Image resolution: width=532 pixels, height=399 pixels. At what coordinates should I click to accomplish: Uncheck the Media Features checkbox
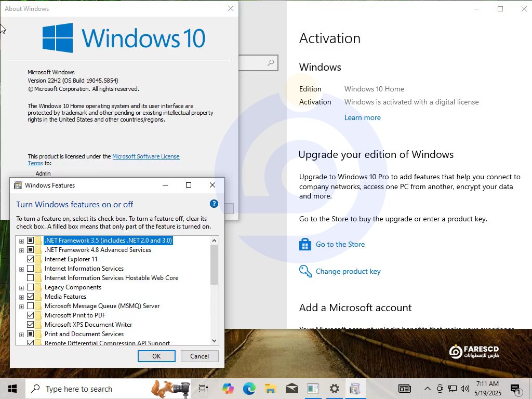point(30,297)
